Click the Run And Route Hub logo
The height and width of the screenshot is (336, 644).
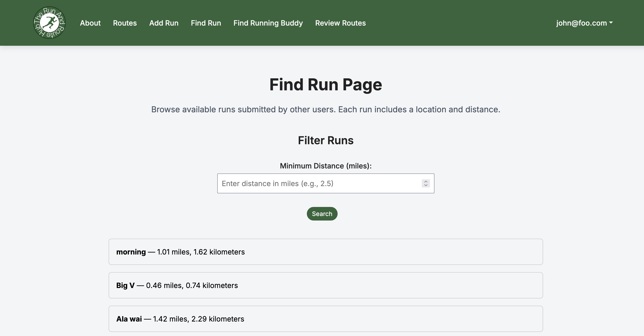pyautogui.click(x=50, y=23)
